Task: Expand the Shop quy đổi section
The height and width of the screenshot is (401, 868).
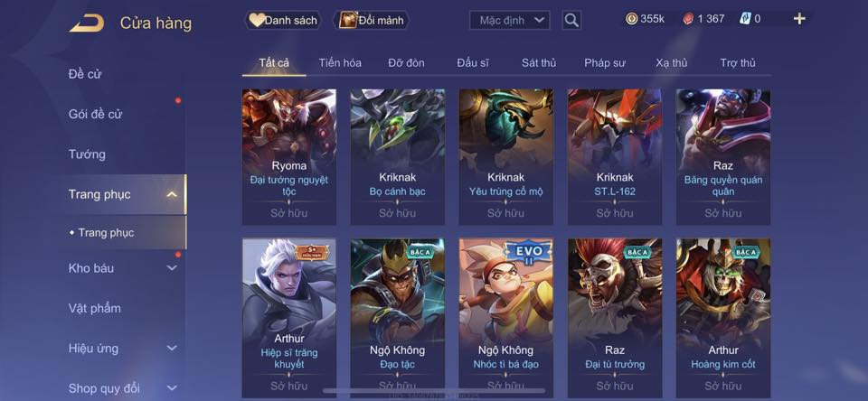Action: click(x=172, y=387)
